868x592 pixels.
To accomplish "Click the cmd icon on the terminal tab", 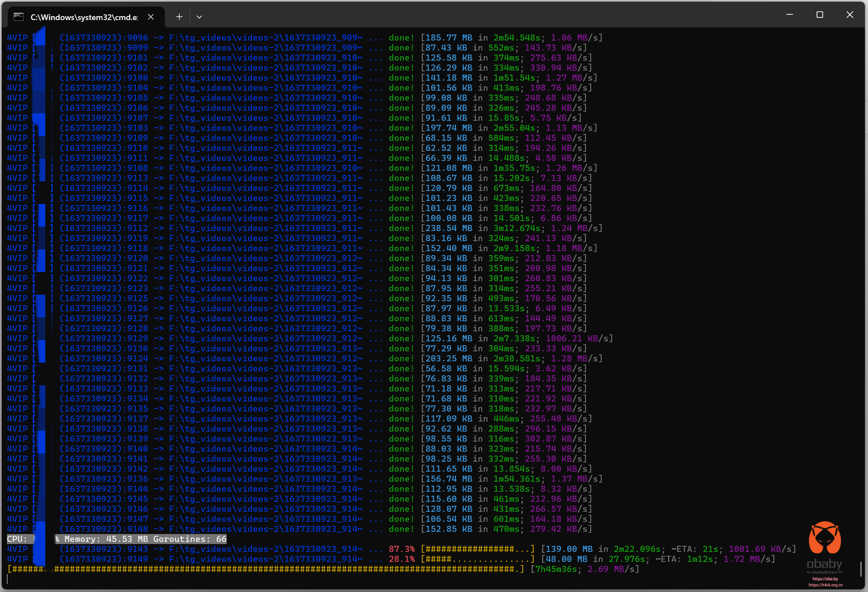I will (18, 17).
